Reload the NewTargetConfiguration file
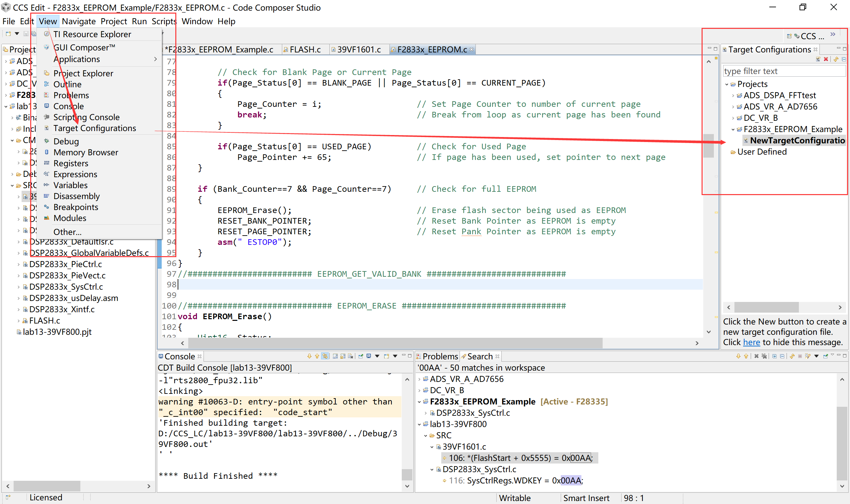This screenshot has height=504, width=850. tap(836, 59)
